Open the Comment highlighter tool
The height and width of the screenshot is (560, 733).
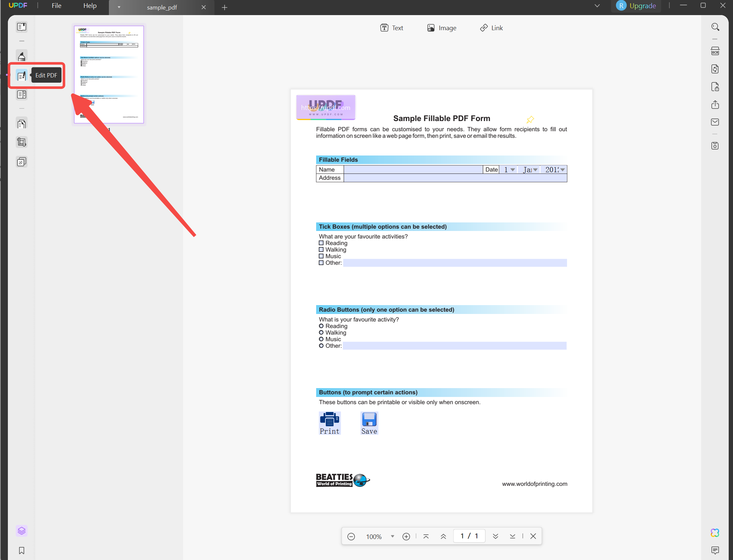[22, 56]
